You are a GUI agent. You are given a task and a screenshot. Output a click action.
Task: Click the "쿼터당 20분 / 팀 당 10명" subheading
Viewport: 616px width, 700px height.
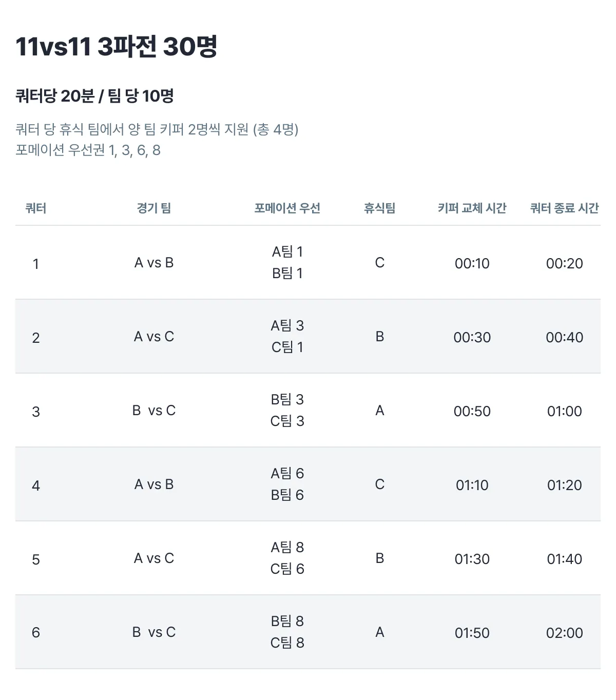point(94,96)
